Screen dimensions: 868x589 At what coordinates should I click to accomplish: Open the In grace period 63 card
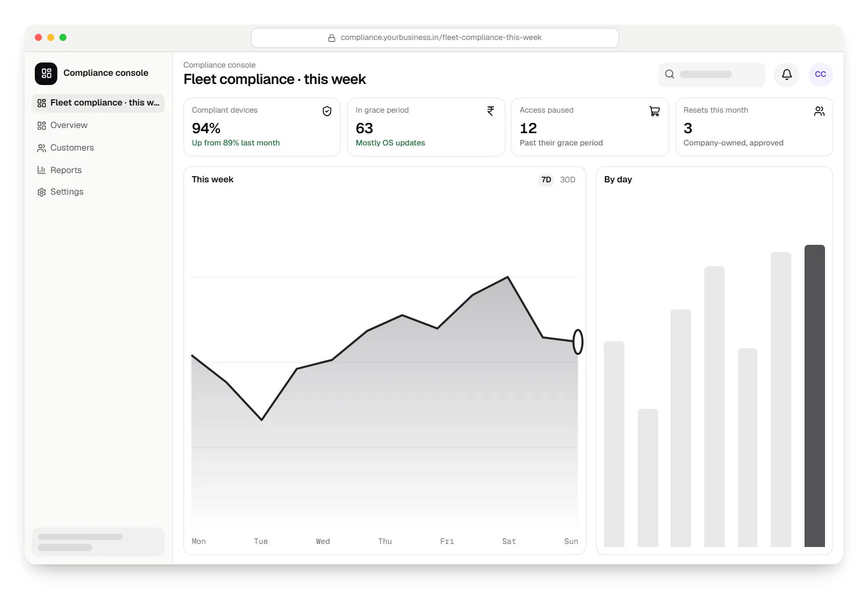426,127
